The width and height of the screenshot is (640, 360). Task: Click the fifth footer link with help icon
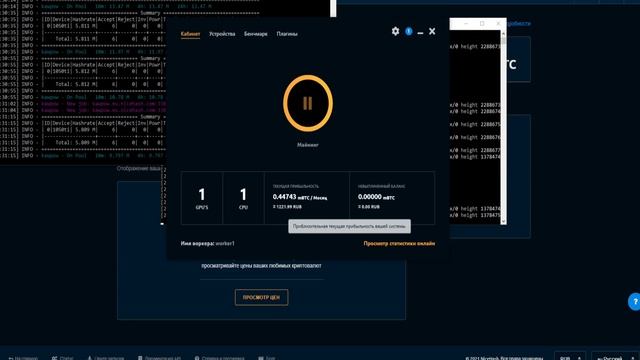[x=219, y=358]
